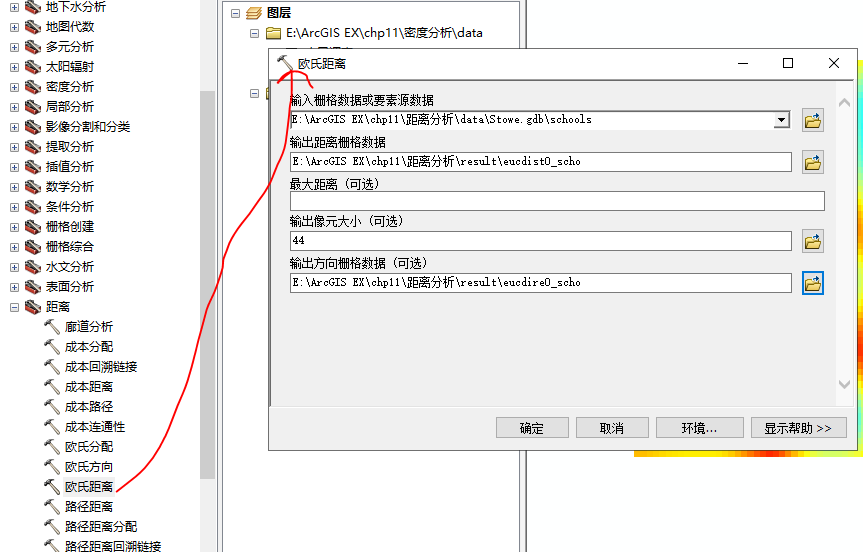The image size is (863, 552).
Task: Select the 路径距离回溯链接 tool
Action: [x=113, y=546]
